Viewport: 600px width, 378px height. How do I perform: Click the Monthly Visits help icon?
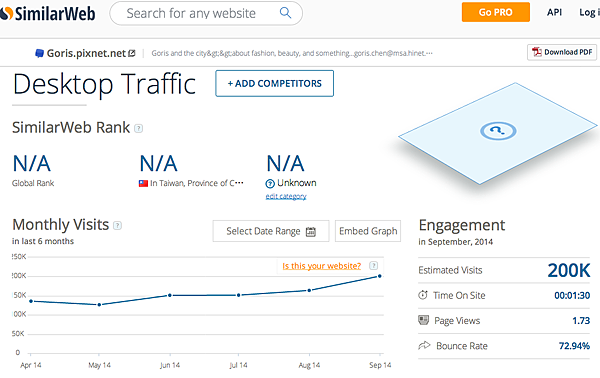pyautogui.click(x=117, y=226)
